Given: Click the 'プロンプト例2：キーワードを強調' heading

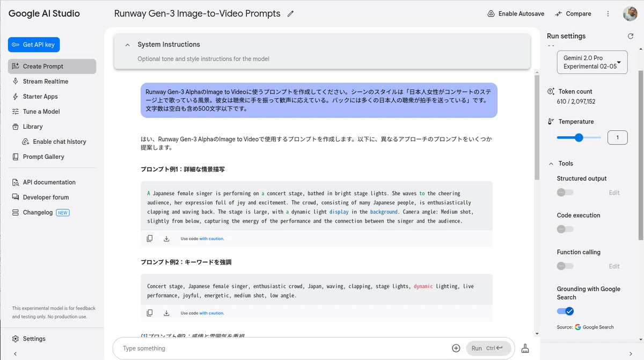Looking at the screenshot, I should click(186, 262).
